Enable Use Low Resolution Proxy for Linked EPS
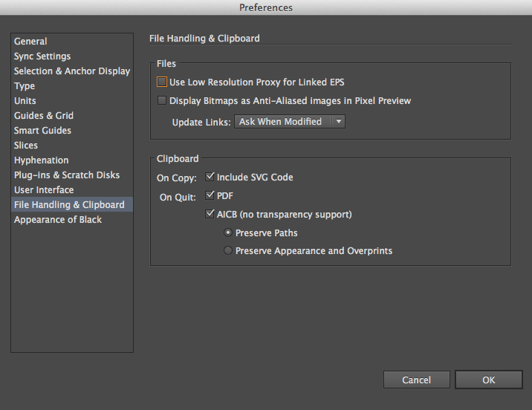 (x=162, y=82)
